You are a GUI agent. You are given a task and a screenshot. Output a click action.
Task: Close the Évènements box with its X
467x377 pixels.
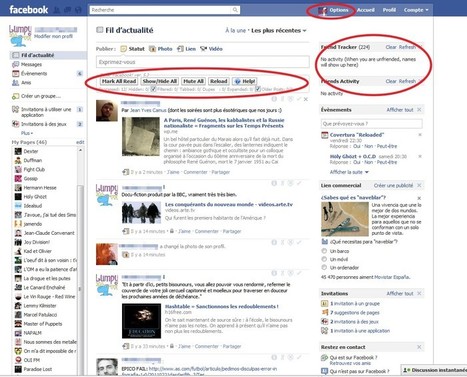tap(419, 110)
